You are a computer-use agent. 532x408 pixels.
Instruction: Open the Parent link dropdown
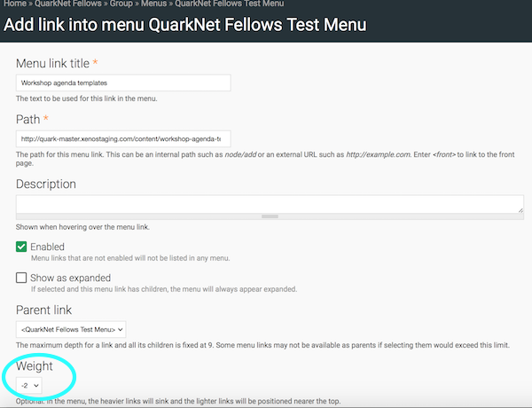(71, 329)
